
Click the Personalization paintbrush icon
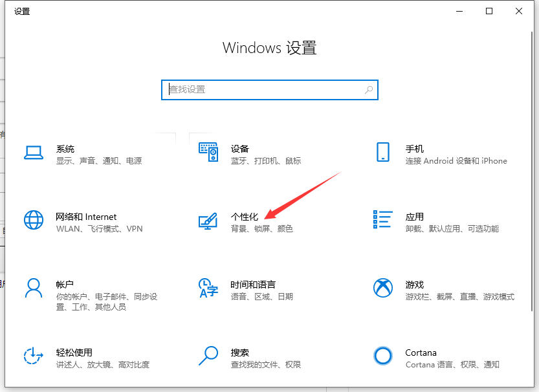(x=208, y=221)
